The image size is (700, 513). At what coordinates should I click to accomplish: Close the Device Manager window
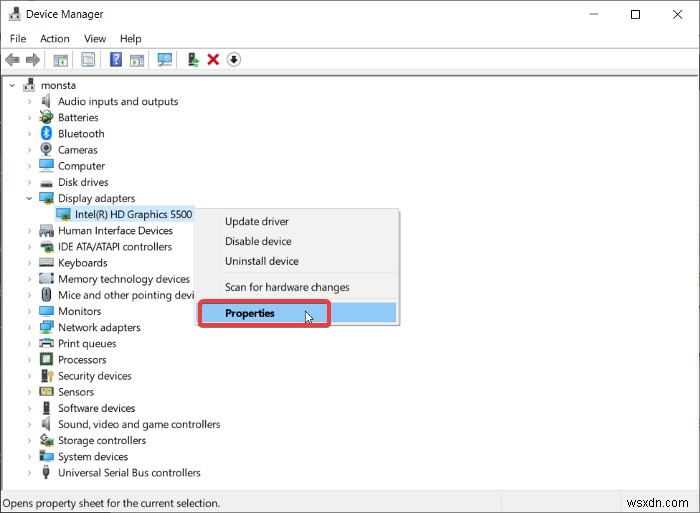tap(677, 14)
